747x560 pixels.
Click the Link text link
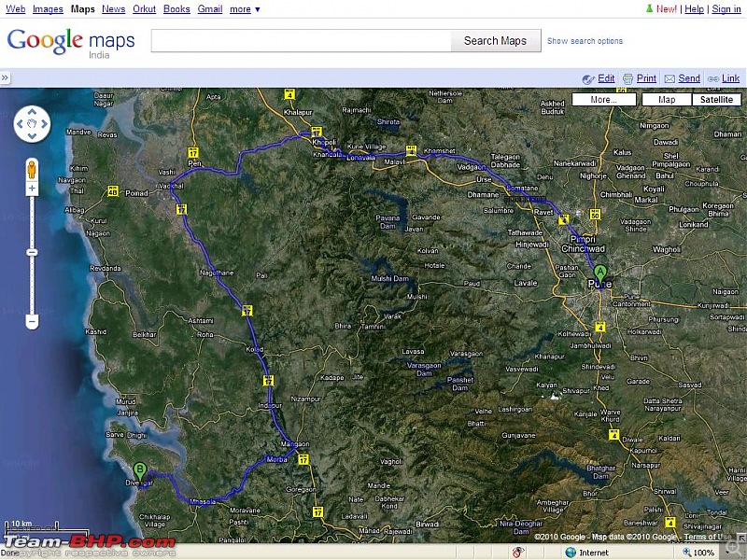pyautogui.click(x=730, y=78)
